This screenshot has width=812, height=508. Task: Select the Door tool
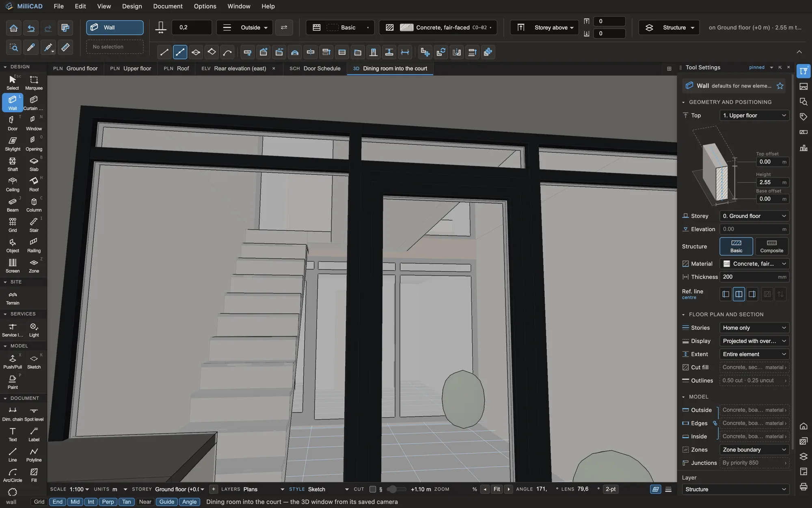(13, 123)
